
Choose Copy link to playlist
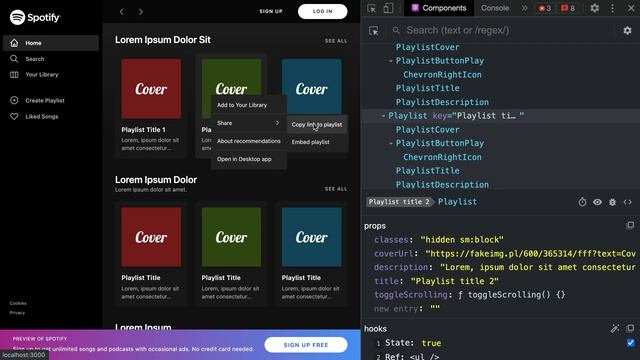[317, 124]
